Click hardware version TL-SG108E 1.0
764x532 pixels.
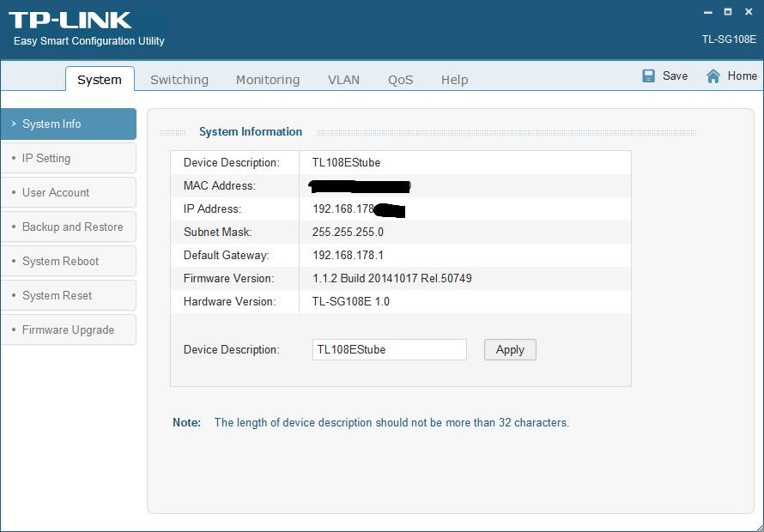351,301
